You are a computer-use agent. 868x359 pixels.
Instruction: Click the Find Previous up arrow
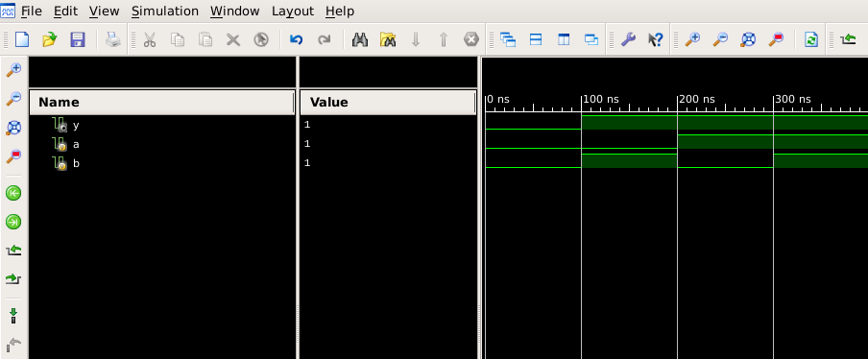pos(444,39)
